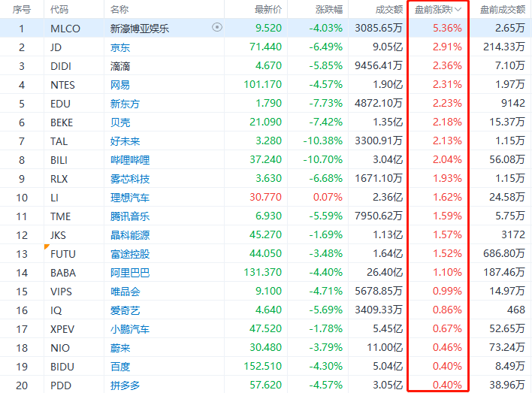The image size is (532, 393).
Task: Open the 唯品会 stock link
Action: (x=125, y=292)
